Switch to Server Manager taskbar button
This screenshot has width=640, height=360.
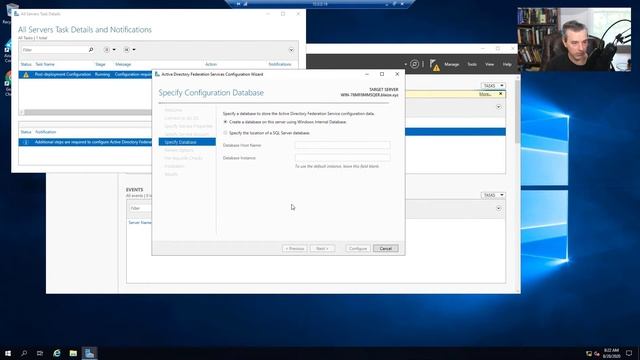(89, 353)
